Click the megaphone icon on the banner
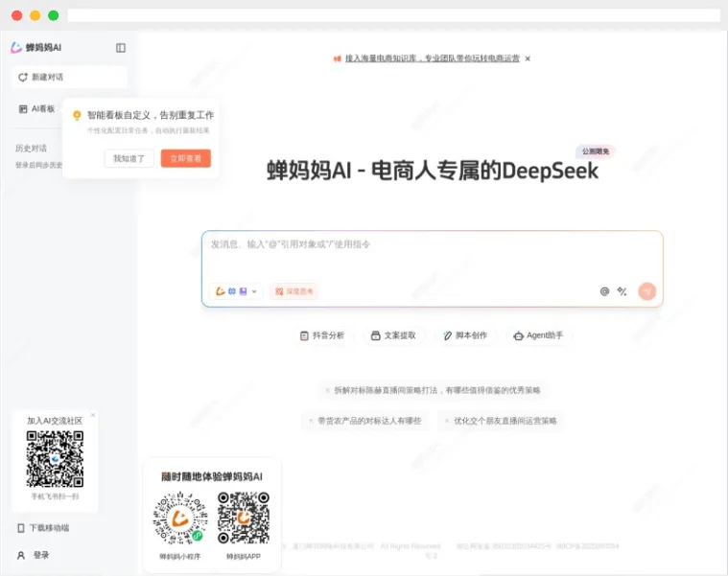728x576 pixels. [x=337, y=58]
